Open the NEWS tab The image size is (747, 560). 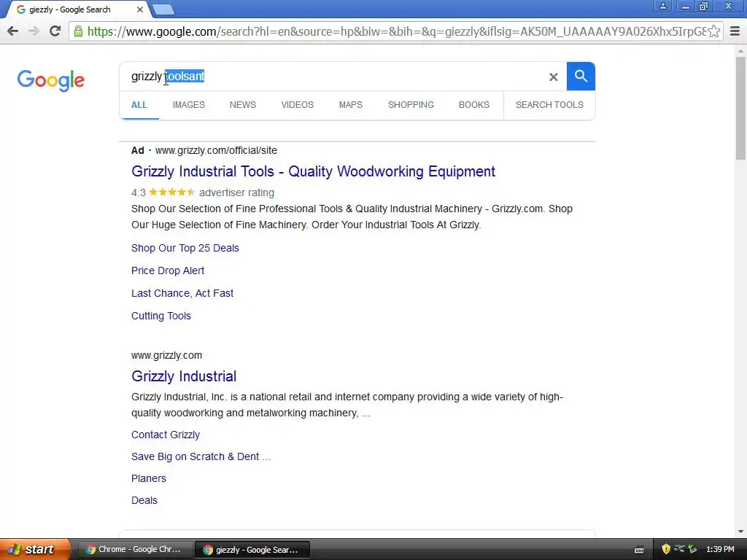pos(242,105)
